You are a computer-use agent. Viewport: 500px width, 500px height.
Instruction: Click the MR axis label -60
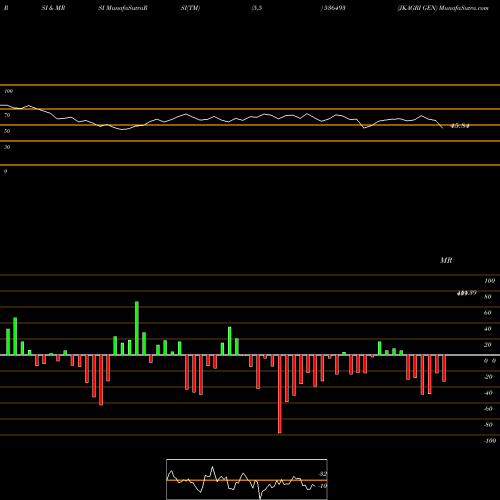[x=488, y=409]
